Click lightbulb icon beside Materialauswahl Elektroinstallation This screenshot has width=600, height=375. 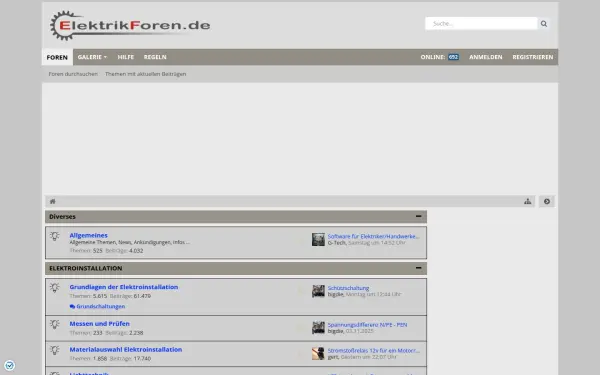click(55, 350)
